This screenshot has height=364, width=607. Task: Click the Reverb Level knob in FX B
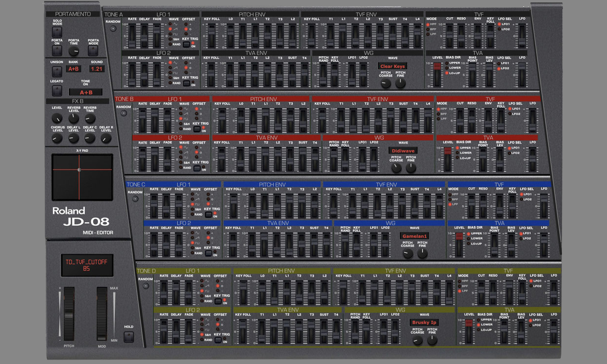coord(74,119)
